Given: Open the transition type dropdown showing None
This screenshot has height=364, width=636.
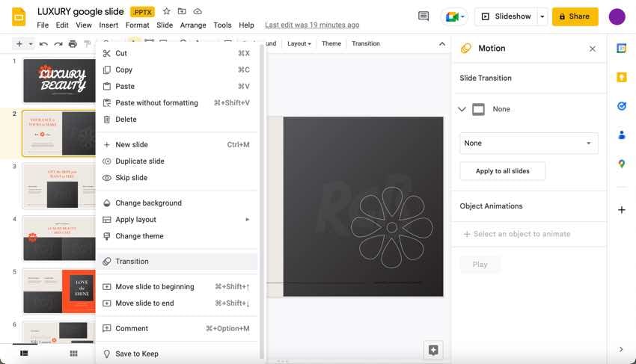Looking at the screenshot, I should (528, 144).
